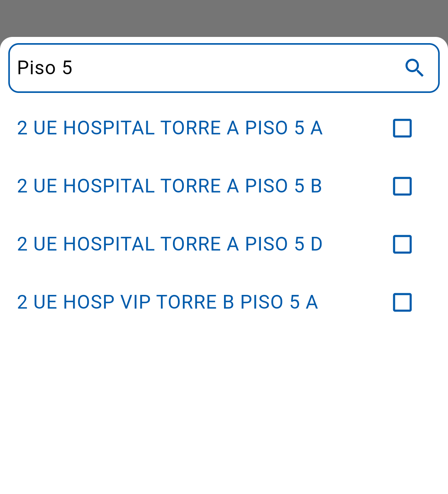Viewport: 448px width, 494px height.
Task: Pick the '2 UE HOSPITAL TORRE A PISO 5 B' label
Action: pos(170,186)
